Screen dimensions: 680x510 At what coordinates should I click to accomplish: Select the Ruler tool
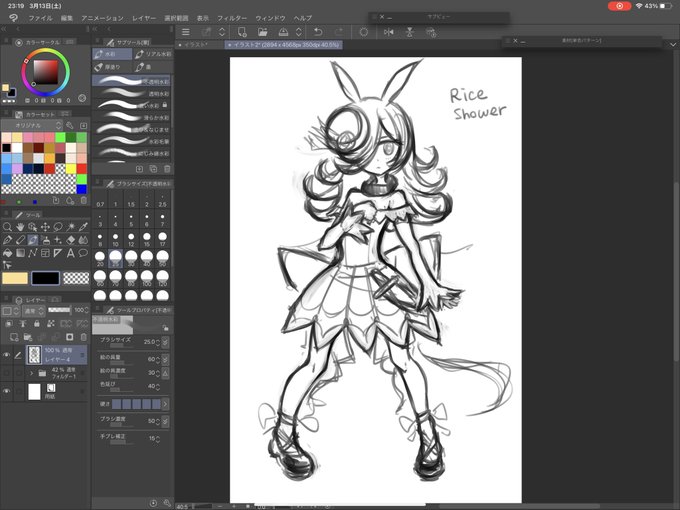pyautogui.click(x=58, y=253)
